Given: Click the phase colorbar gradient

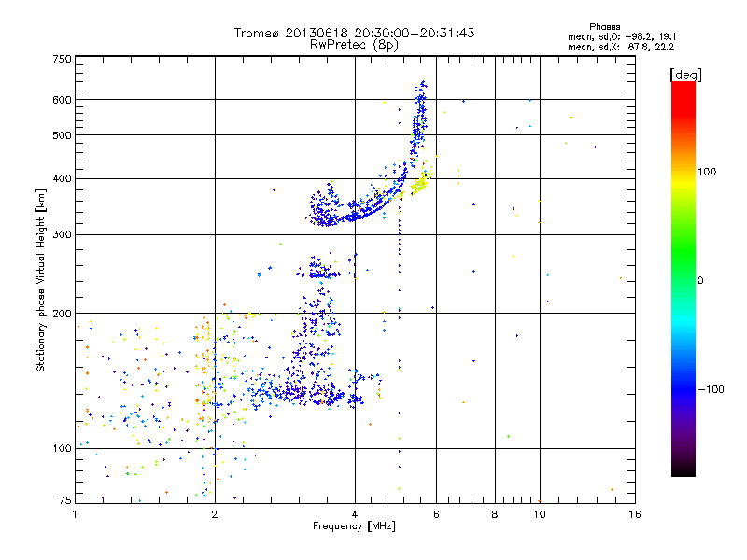Looking at the screenshot, I should coord(684,278).
